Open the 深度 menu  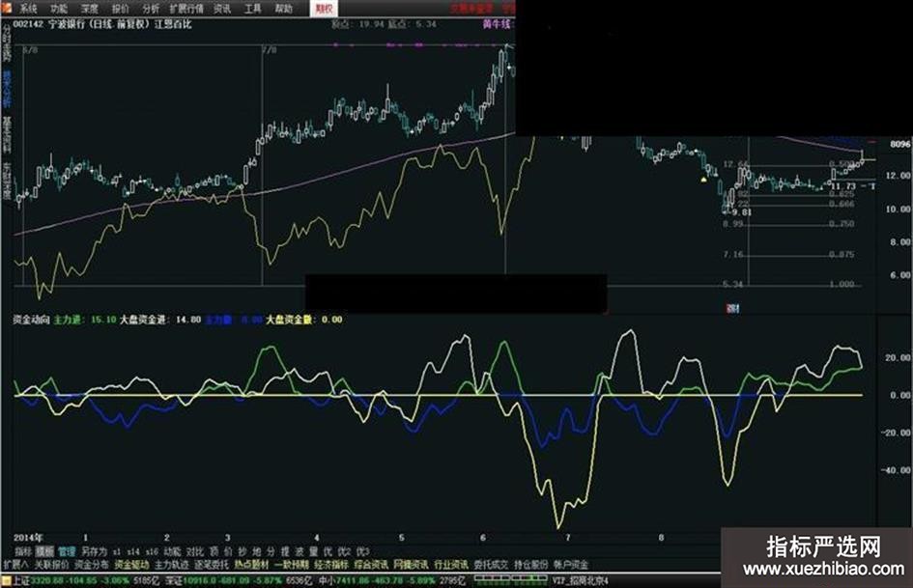pos(90,9)
